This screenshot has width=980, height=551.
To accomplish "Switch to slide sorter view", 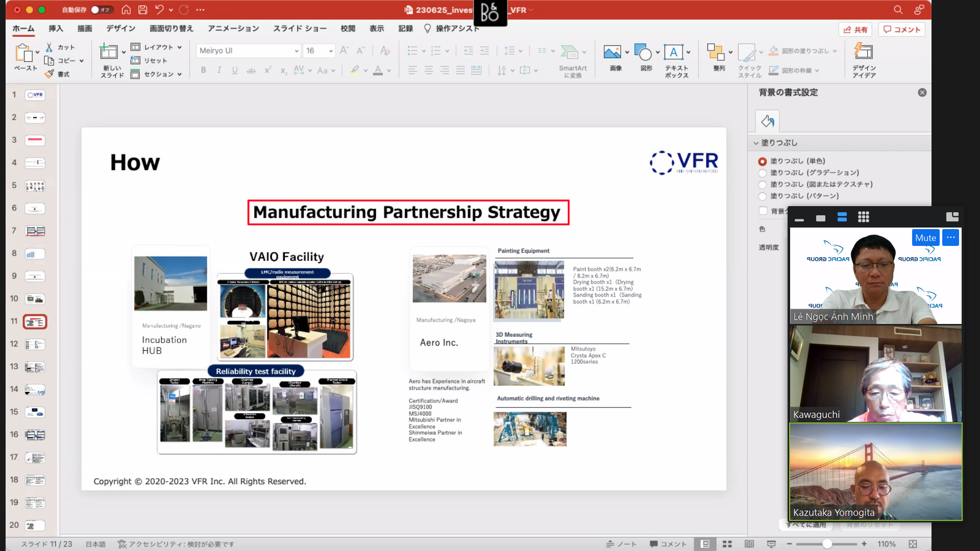I will (x=727, y=544).
